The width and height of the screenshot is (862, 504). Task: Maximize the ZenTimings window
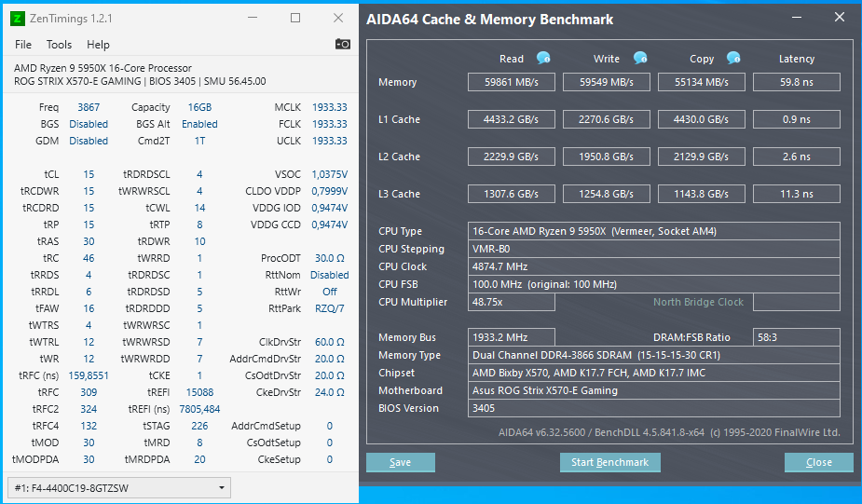point(295,18)
